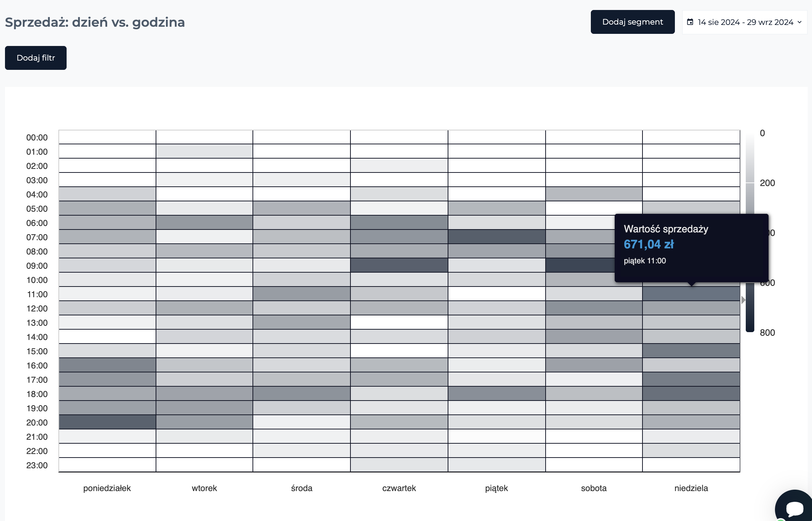The width and height of the screenshot is (812, 521).
Task: Click the calendar icon in date picker
Action: click(x=690, y=22)
